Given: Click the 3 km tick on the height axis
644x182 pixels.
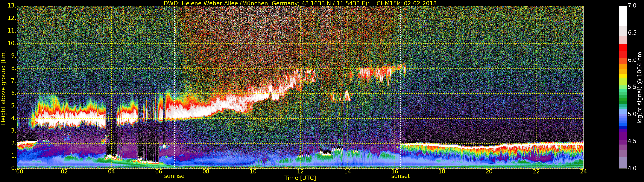Looking at the screenshot, I should pos(14,131).
